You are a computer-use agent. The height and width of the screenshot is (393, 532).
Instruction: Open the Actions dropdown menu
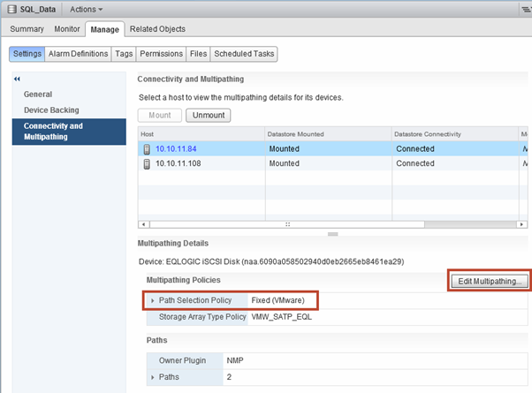click(x=87, y=10)
